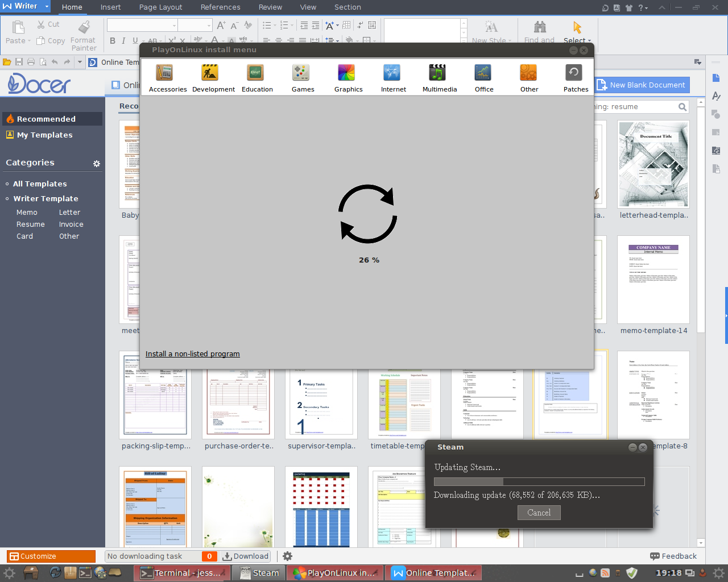728x582 pixels.
Task: Switch to the Steam window in taskbar
Action: [x=259, y=573]
